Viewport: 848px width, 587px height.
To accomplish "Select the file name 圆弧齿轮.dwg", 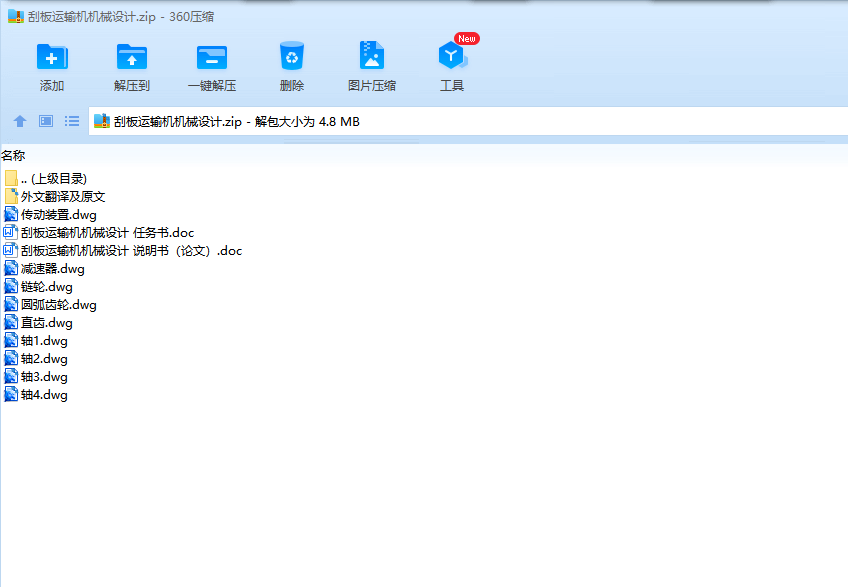I will click(58, 305).
